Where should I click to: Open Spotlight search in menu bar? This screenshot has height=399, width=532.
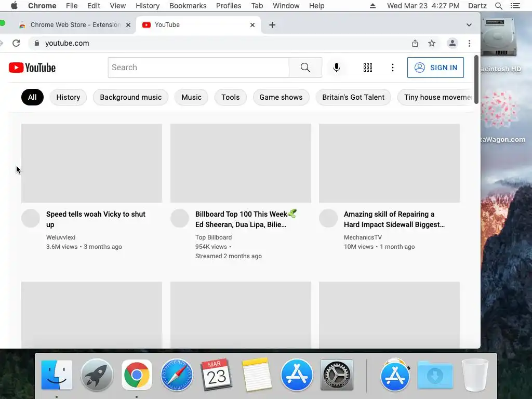[498, 6]
